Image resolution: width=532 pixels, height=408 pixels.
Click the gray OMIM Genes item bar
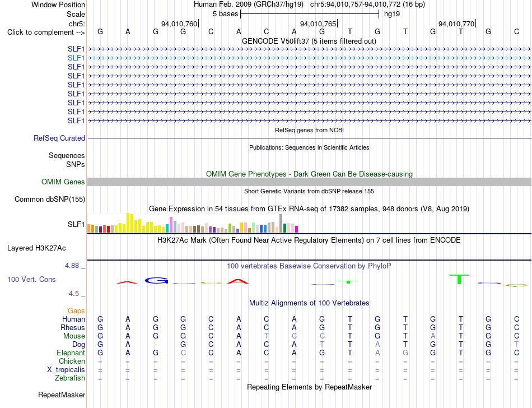(x=309, y=182)
